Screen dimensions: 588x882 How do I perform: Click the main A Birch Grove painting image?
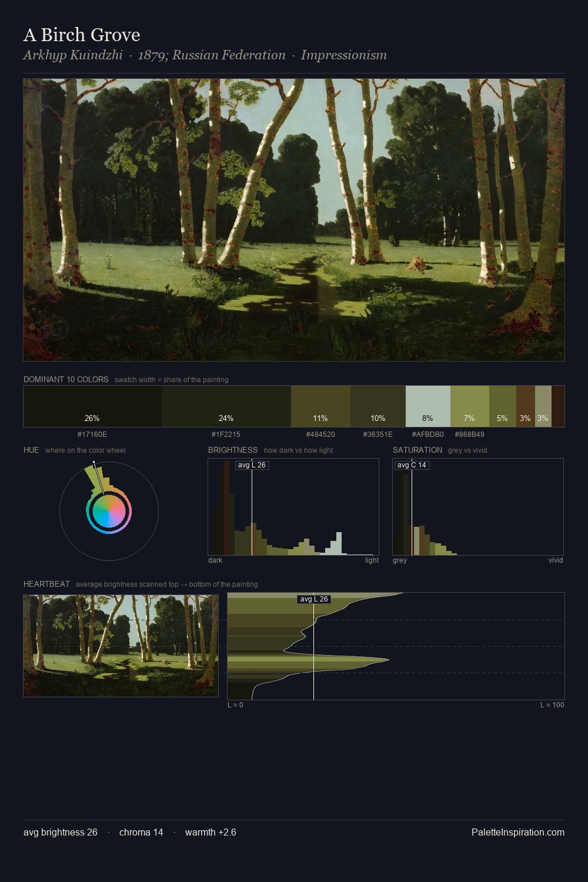294,220
